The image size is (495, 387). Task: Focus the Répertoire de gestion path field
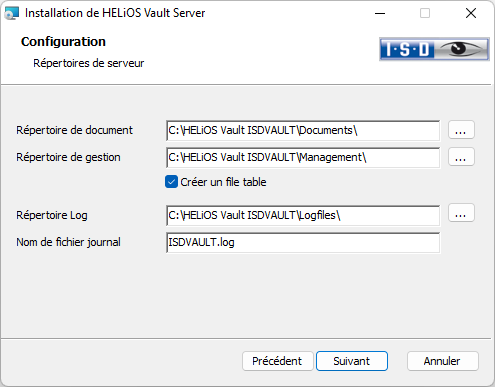click(303, 157)
